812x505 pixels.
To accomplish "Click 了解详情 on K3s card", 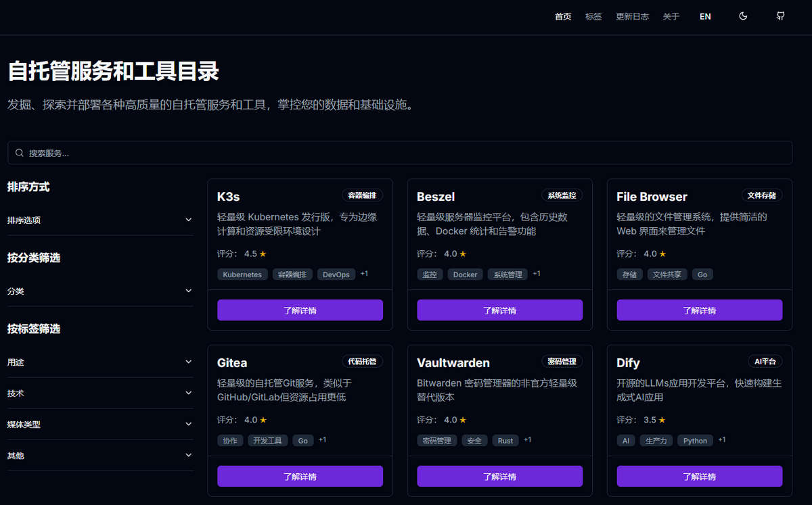I will point(300,310).
